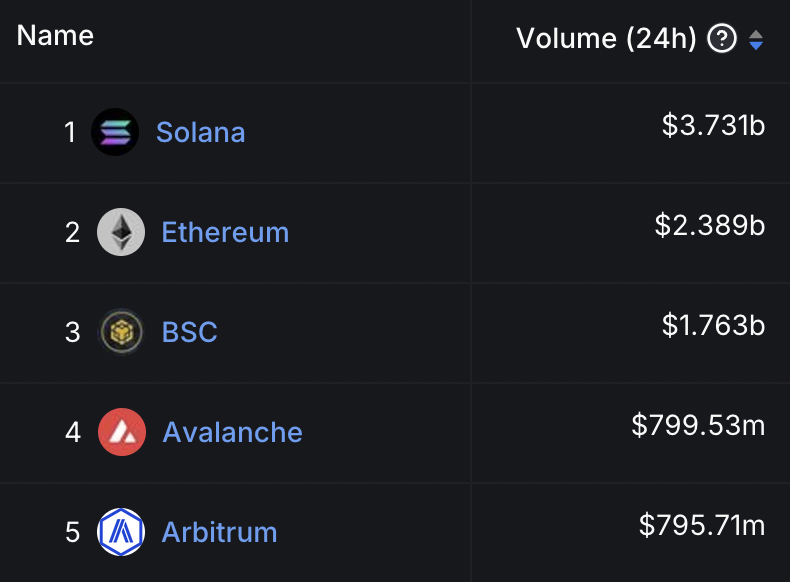This screenshot has width=790, height=582.
Task: Click rank number 1 in Solana row
Action: 70,132
